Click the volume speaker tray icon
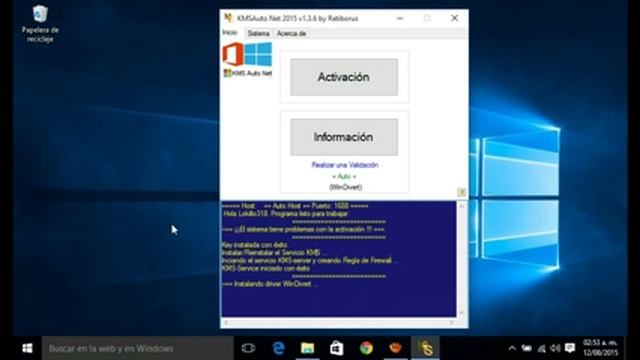The image size is (640, 360). point(555,348)
